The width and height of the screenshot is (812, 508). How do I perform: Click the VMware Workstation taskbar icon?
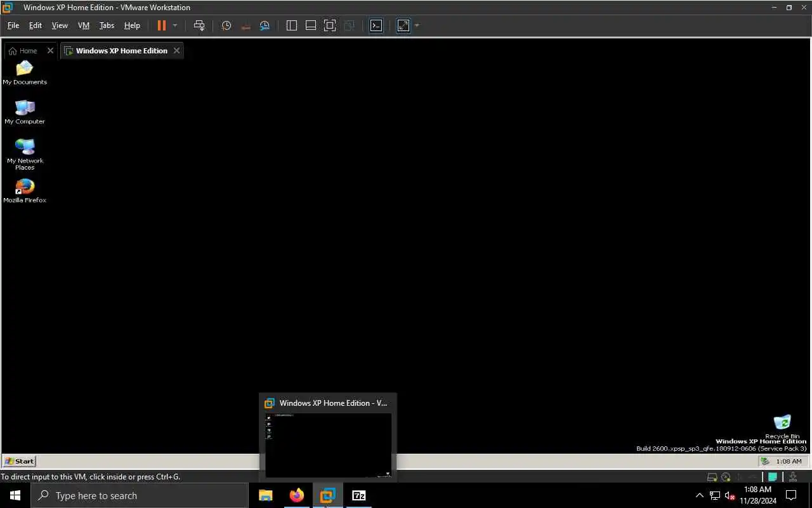[x=327, y=495]
